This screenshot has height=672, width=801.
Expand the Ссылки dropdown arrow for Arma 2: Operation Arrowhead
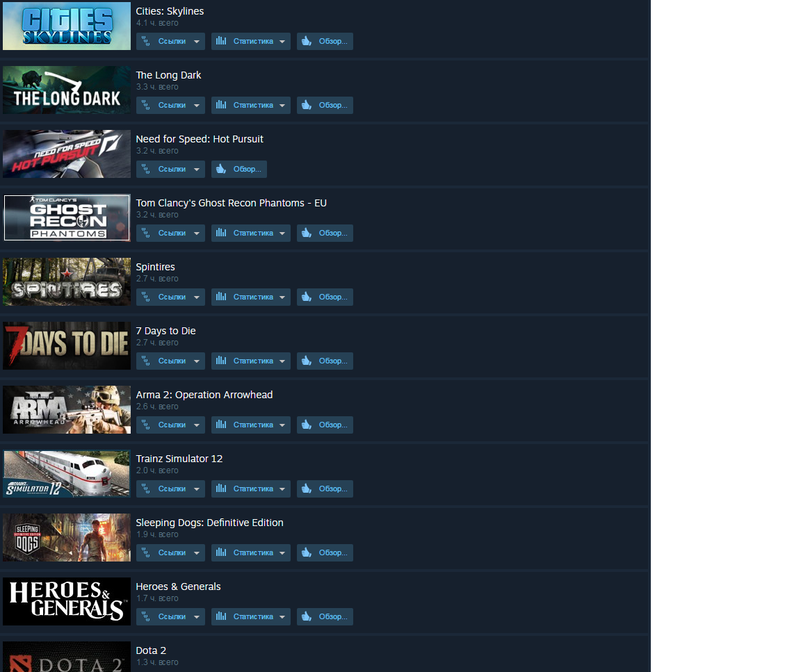196,425
